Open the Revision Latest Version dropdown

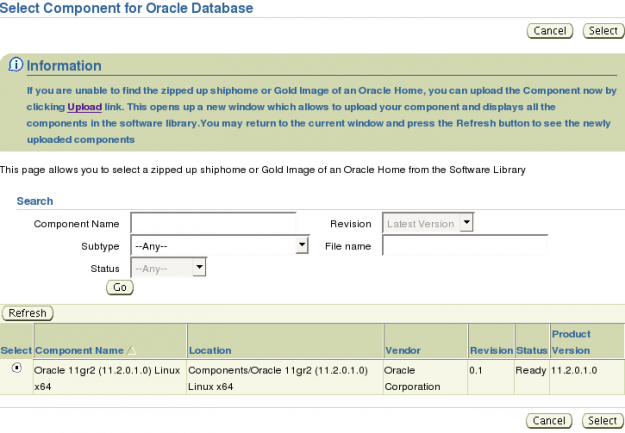(x=428, y=223)
